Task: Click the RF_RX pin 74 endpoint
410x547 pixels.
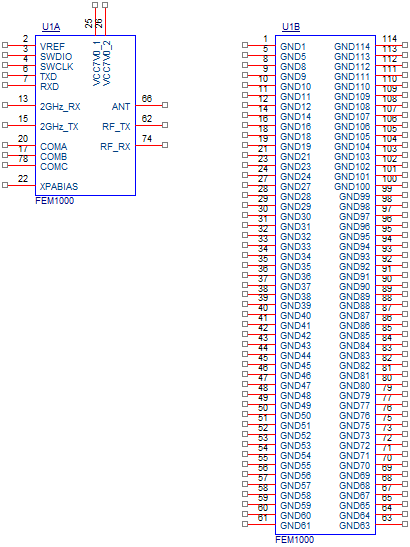Action: (x=165, y=145)
